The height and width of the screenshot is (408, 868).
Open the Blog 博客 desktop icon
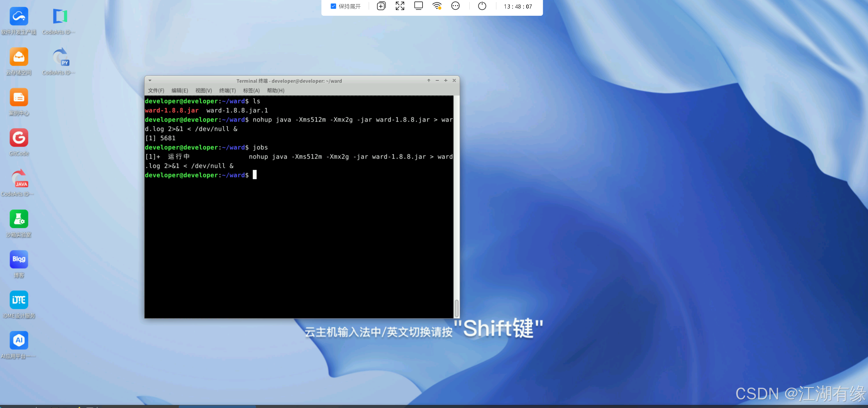coord(19,259)
